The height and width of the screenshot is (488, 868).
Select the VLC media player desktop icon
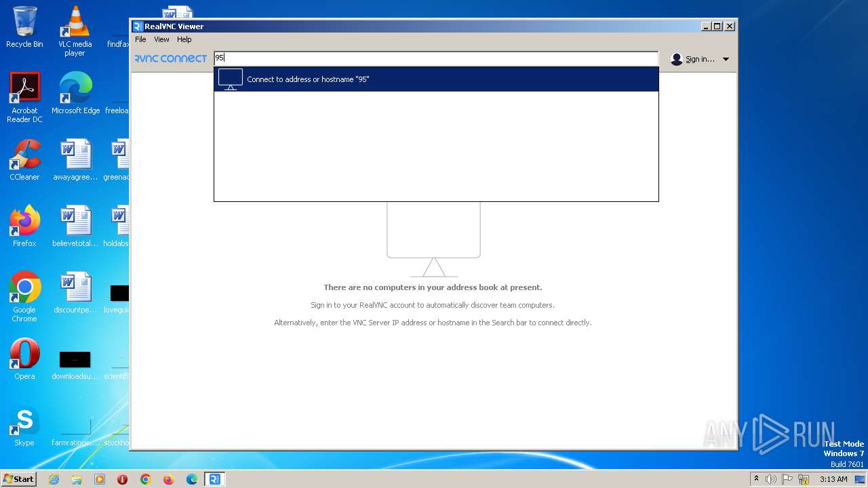coord(75,31)
